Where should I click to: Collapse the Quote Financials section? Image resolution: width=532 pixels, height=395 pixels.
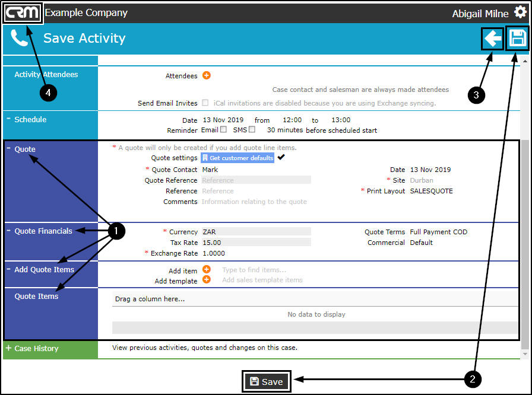(x=8, y=231)
